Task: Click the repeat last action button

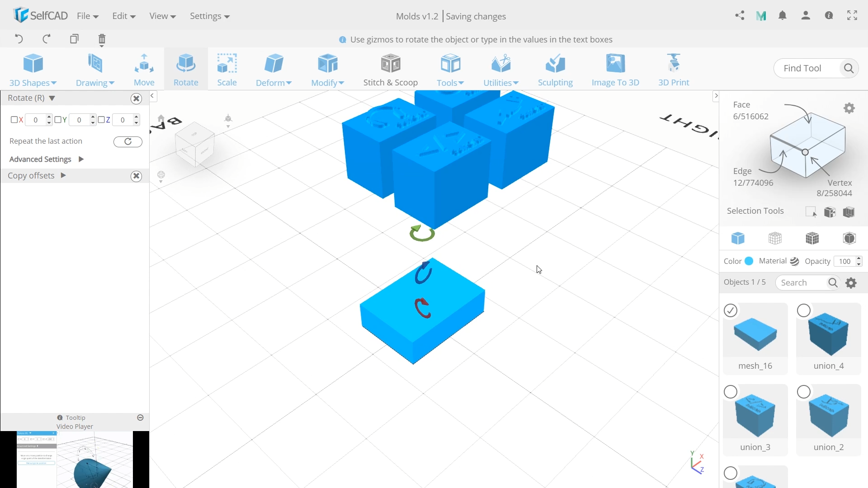Action: 127,141
